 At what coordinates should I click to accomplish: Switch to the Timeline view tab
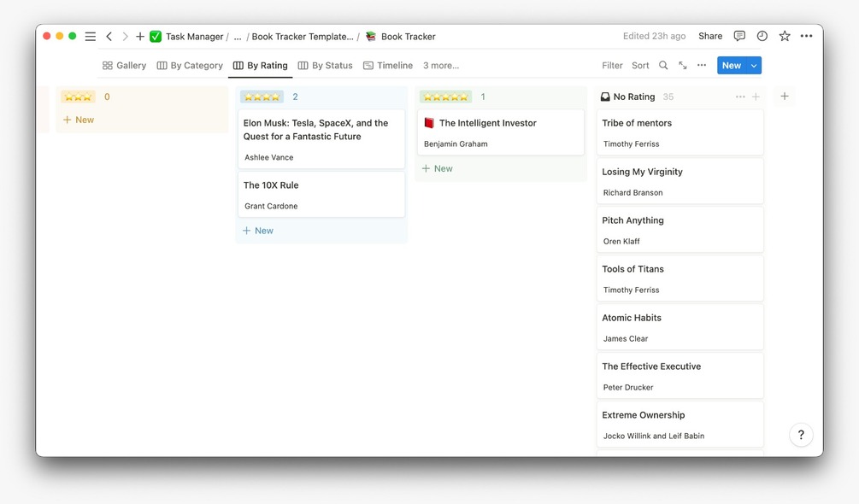[x=388, y=66]
